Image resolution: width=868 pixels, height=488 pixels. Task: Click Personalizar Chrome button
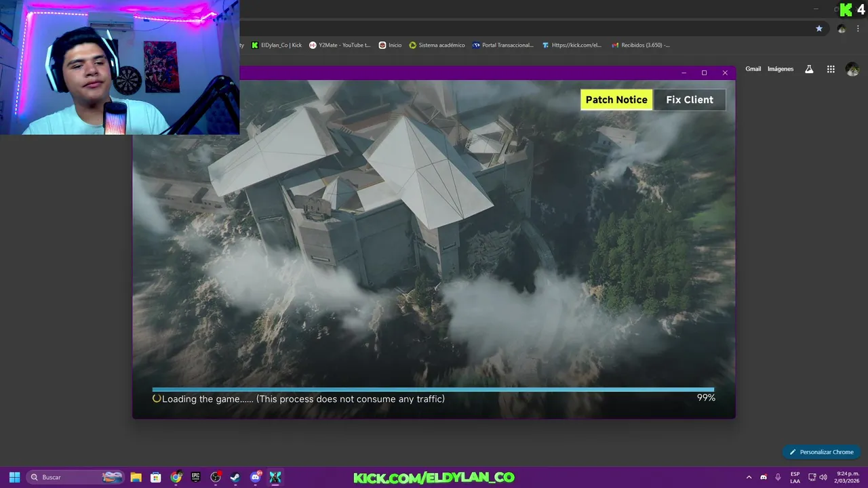pyautogui.click(x=821, y=452)
